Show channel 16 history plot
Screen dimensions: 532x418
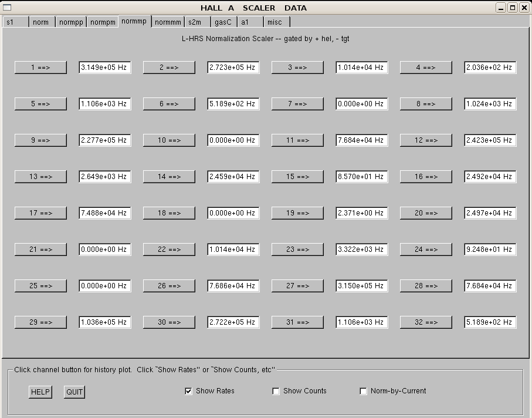click(x=426, y=177)
